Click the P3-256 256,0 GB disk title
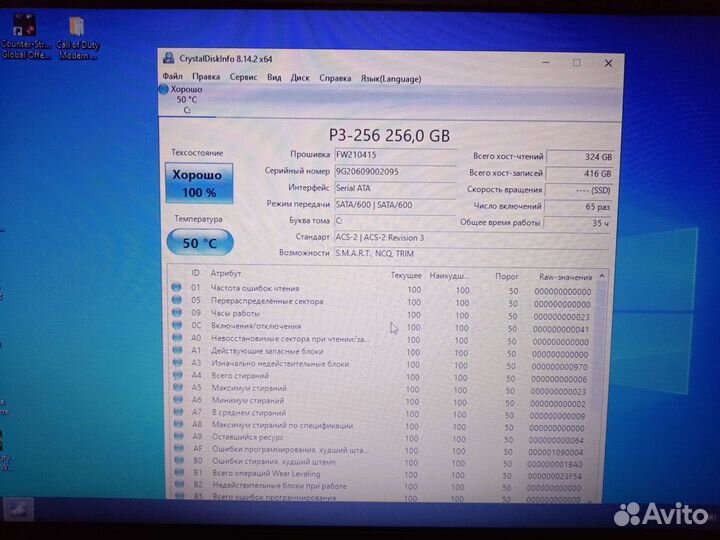Screen dimensions: 720x540 389,135
